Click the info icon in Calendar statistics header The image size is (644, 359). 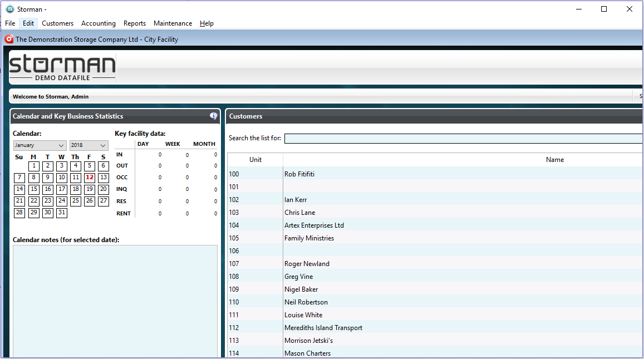(213, 116)
